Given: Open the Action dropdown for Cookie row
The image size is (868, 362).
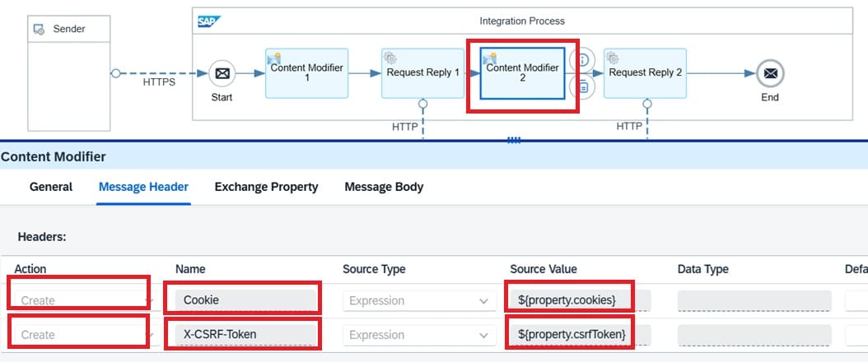Looking at the screenshot, I should click(148, 301).
